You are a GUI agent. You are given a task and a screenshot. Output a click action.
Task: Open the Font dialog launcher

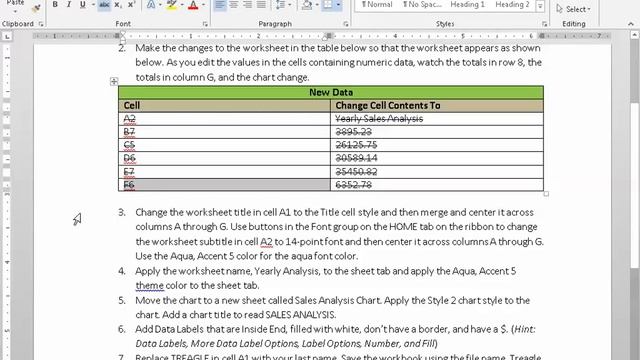(x=205, y=24)
